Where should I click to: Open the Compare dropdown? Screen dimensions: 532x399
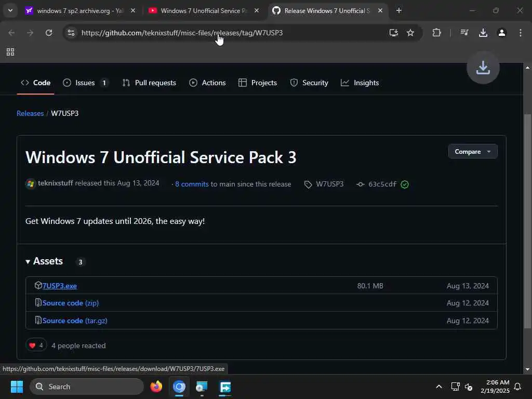tap(473, 151)
